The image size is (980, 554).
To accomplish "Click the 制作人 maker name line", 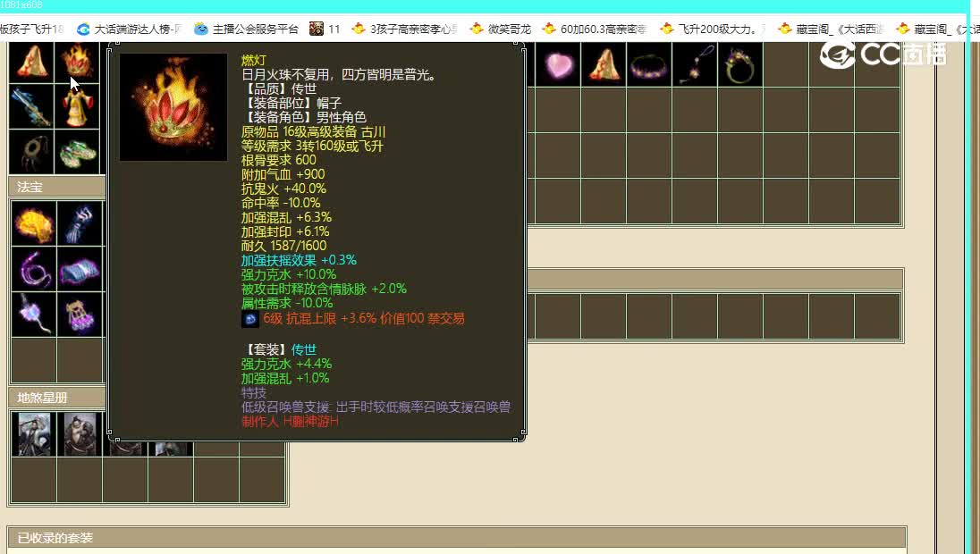I will [x=290, y=422].
